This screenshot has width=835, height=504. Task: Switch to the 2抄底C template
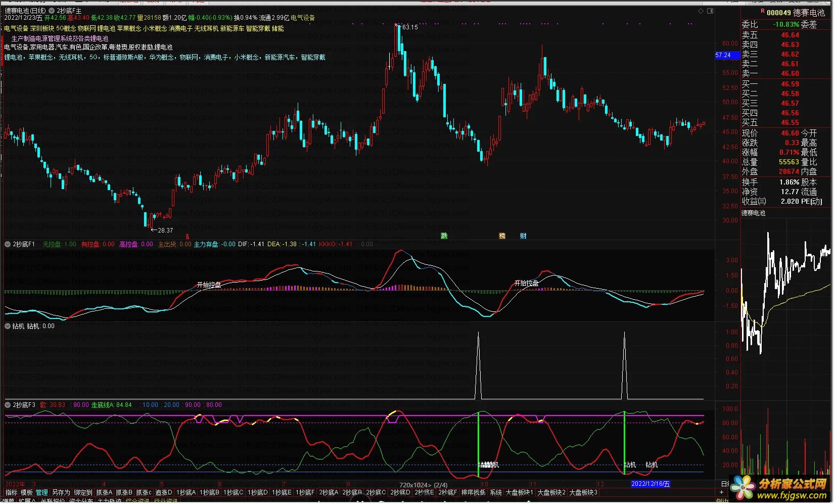(376, 493)
